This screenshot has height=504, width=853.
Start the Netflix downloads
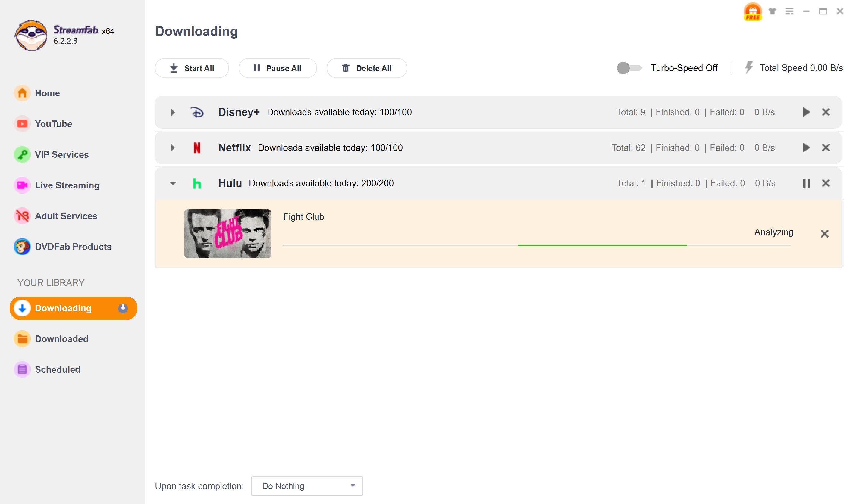point(806,148)
